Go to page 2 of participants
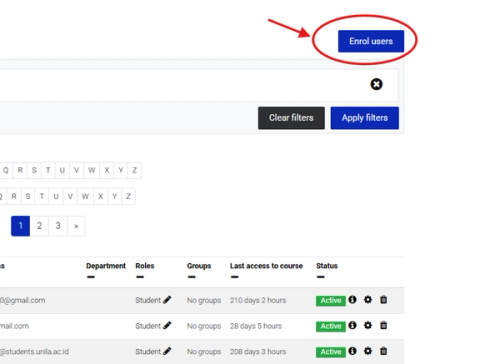 (x=39, y=226)
